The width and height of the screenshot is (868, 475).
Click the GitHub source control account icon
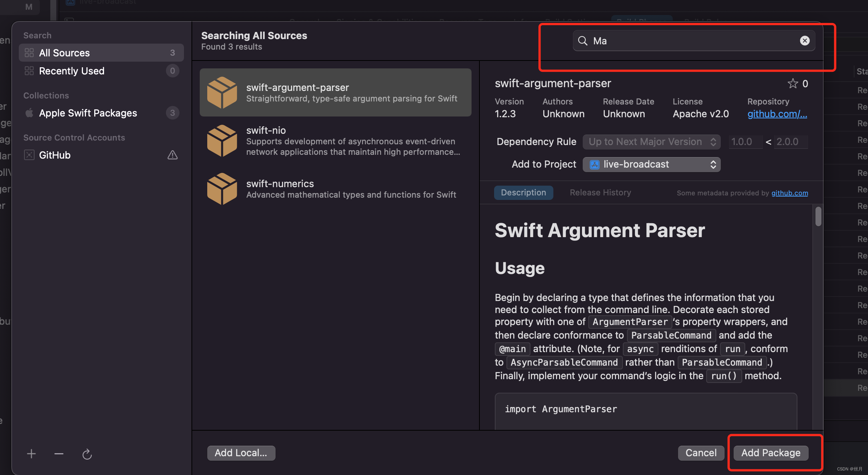(x=29, y=155)
